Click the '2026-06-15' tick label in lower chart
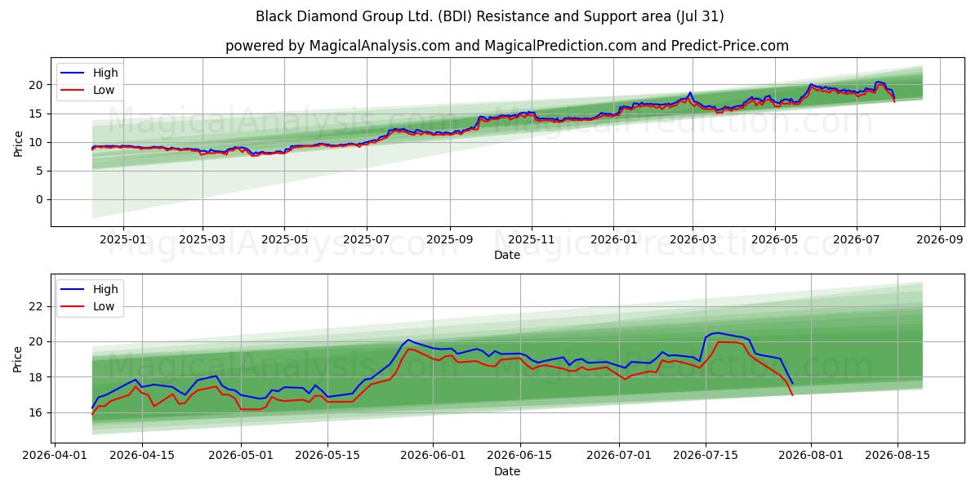The height and width of the screenshot is (490, 980). [x=519, y=455]
